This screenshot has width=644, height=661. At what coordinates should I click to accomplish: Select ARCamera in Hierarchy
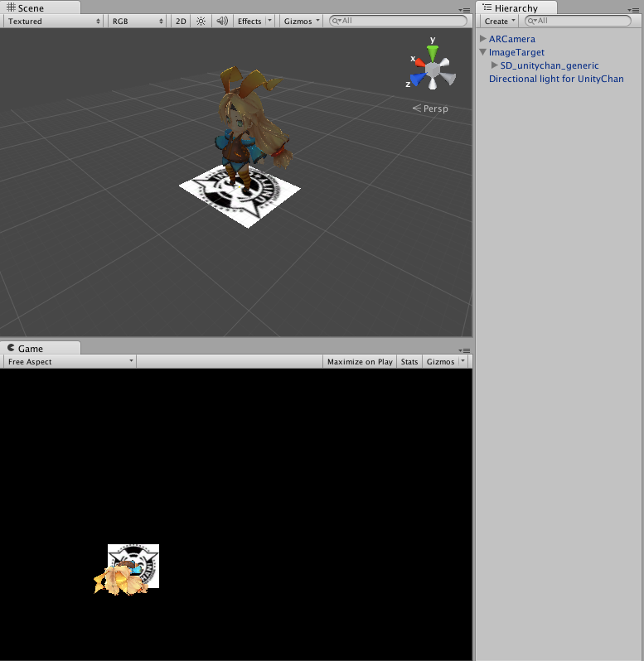tap(512, 39)
